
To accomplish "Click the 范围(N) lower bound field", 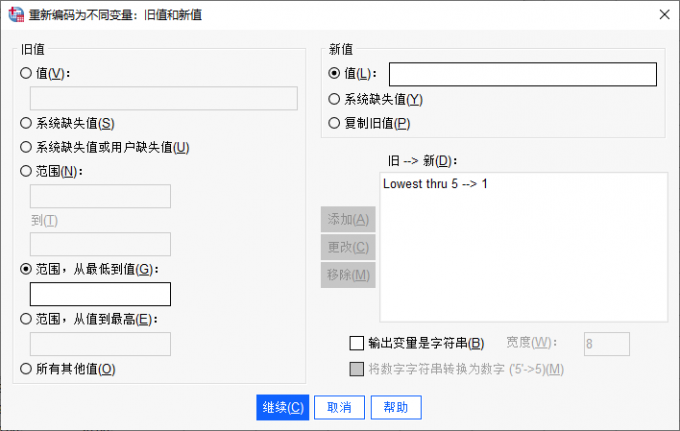I will (x=100, y=196).
